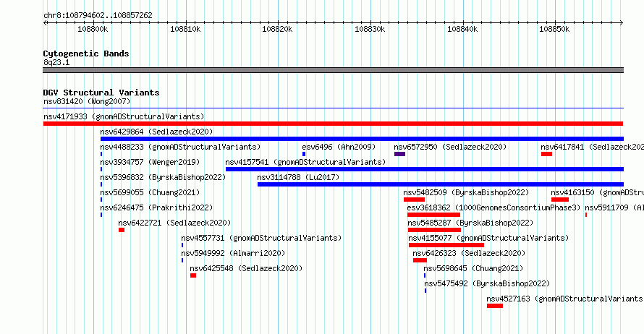Viewport: 644px width, 334px height.
Task: Open the nsv4488233 gnomAD label
Action: click(x=180, y=147)
